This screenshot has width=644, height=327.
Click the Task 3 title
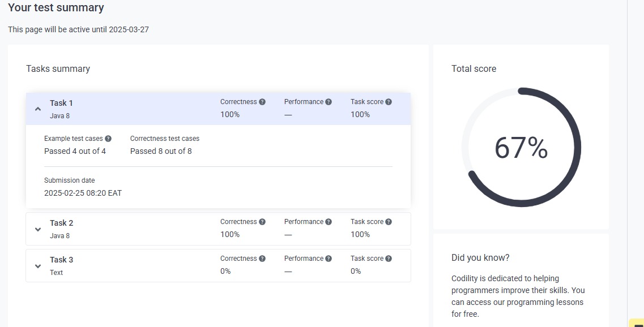pyautogui.click(x=62, y=260)
